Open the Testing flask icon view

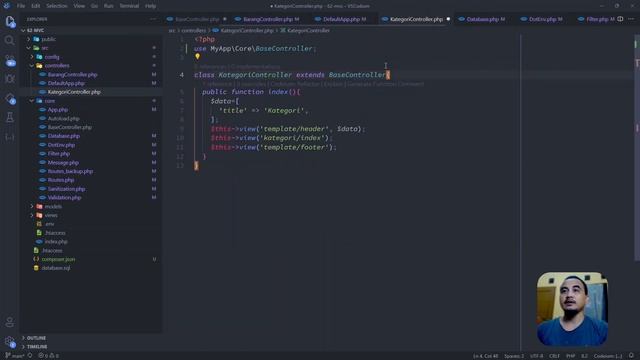(10, 118)
